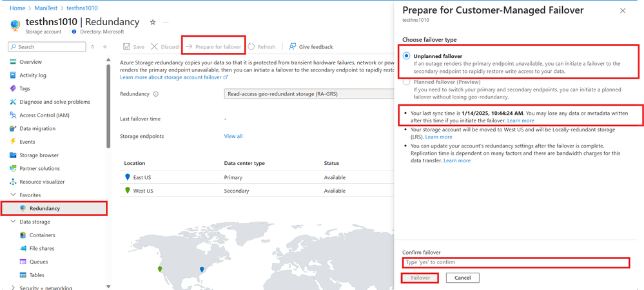The height and width of the screenshot is (290, 644).
Task: Go to ManiTest breadcrumb
Action: click(45, 8)
